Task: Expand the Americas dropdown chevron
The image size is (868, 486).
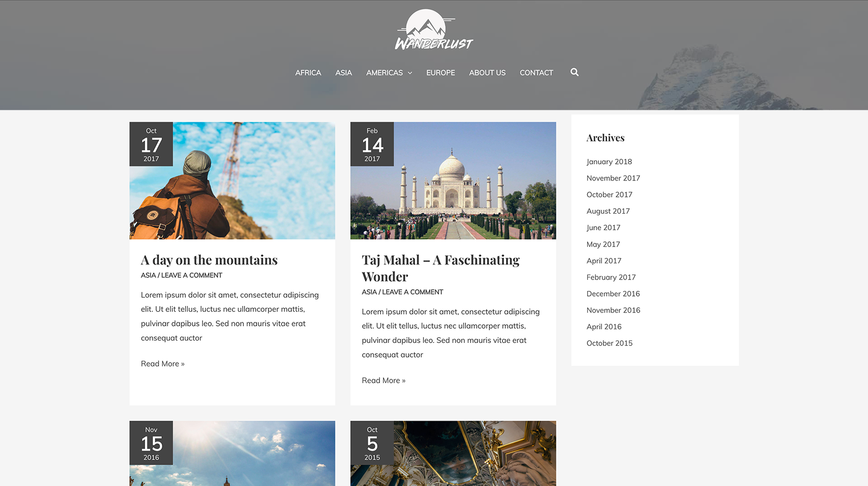Action: (x=410, y=73)
